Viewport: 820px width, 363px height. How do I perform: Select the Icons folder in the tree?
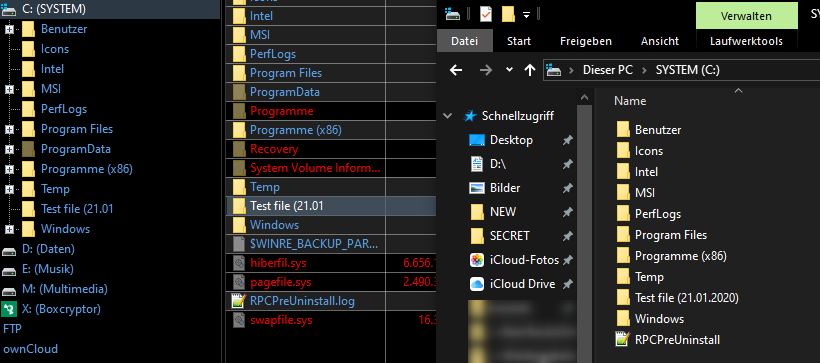tap(54, 49)
